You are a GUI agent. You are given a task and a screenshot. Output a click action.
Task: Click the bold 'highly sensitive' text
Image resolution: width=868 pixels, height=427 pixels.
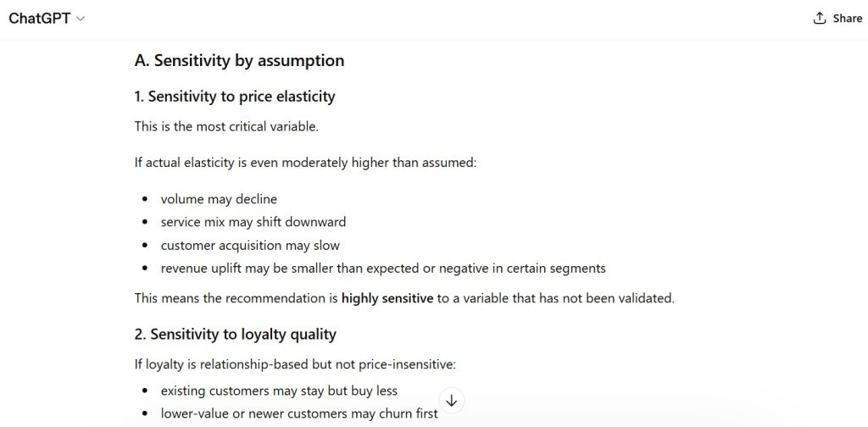click(387, 298)
